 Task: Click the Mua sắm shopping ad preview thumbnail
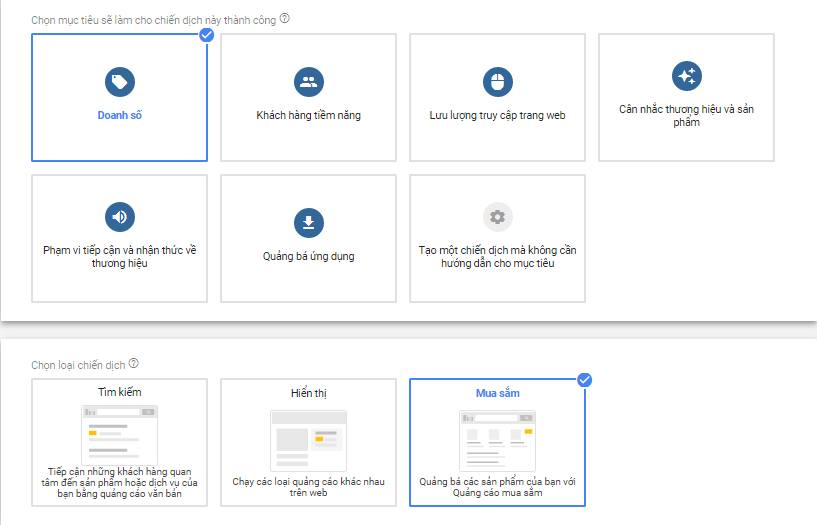[x=497, y=439]
